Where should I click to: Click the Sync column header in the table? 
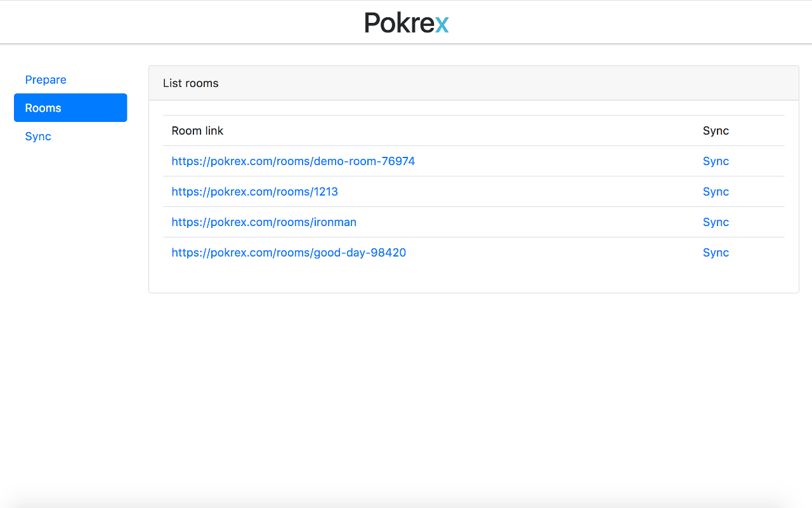point(716,131)
